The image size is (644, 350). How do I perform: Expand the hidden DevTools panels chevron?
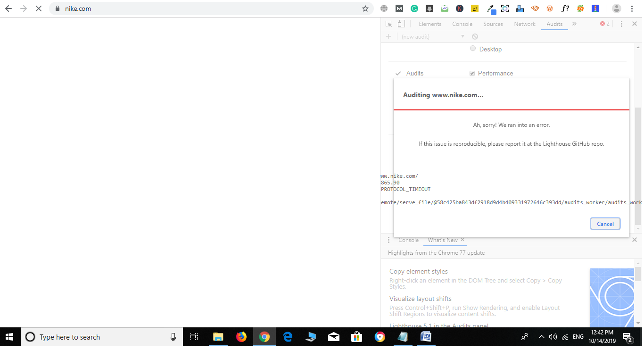click(x=574, y=24)
